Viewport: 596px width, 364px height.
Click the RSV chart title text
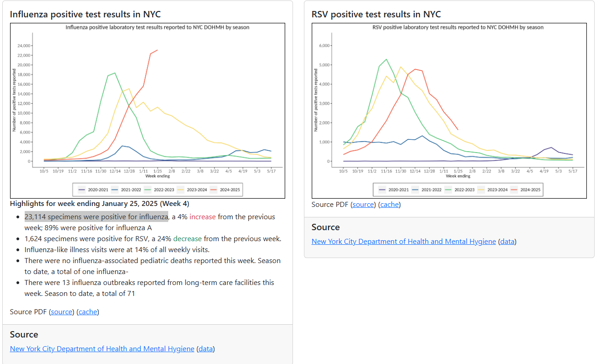point(458,27)
